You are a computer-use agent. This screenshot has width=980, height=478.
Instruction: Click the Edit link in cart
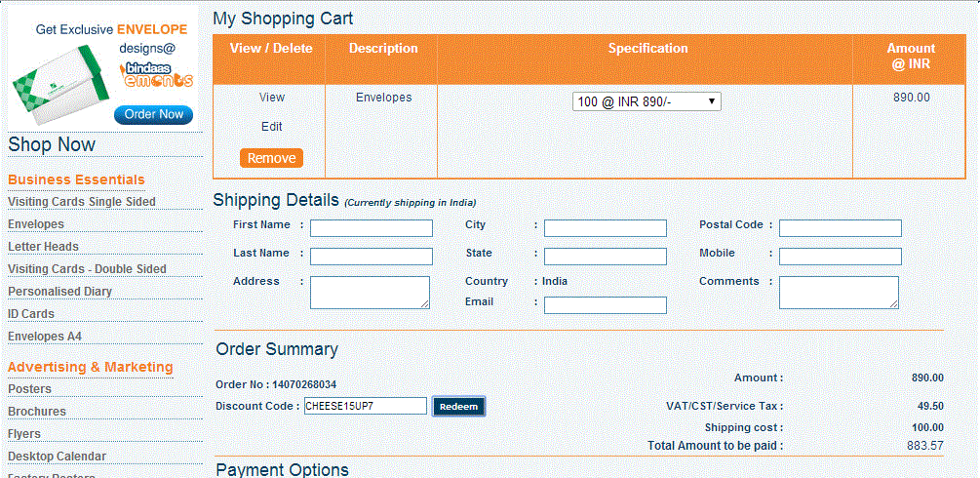[272, 127]
